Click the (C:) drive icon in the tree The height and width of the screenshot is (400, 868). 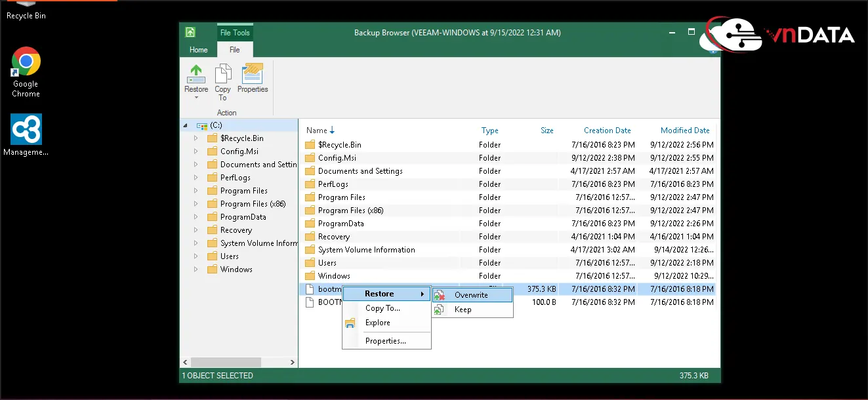[202, 125]
